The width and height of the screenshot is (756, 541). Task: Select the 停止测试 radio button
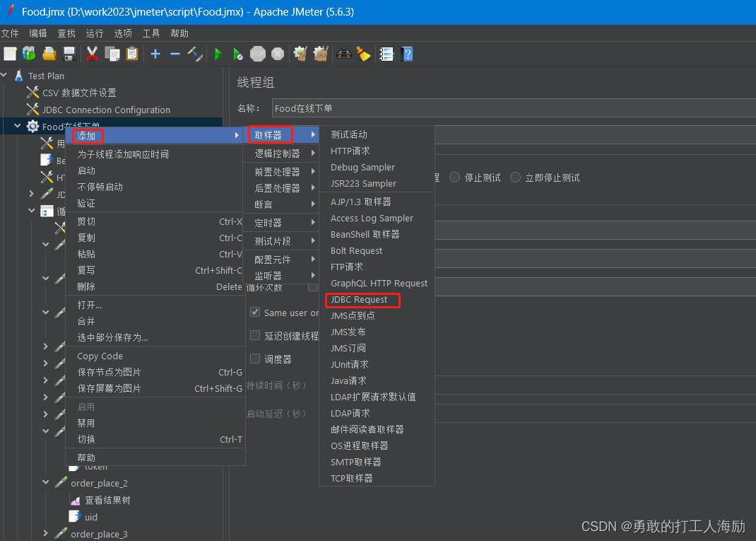[x=454, y=177]
